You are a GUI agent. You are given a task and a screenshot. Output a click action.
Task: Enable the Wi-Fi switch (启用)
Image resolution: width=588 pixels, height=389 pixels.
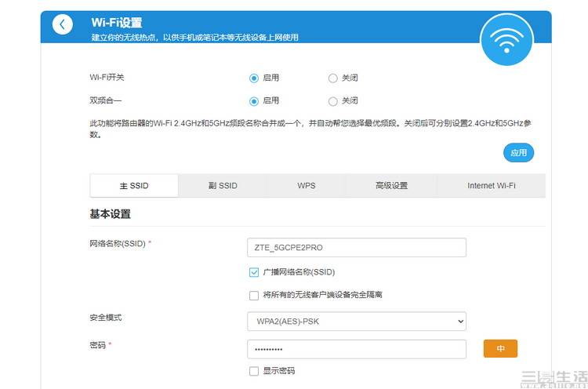click(x=254, y=78)
